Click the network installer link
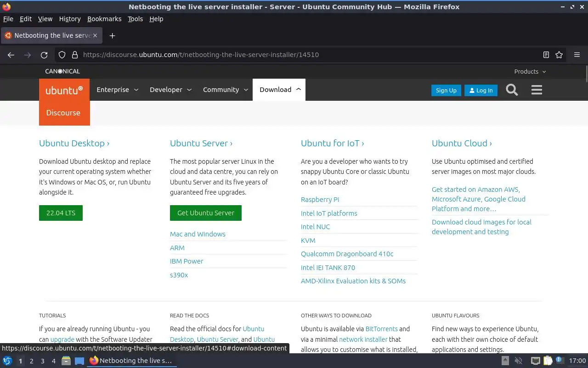This screenshot has height=368, width=588. [x=363, y=339]
